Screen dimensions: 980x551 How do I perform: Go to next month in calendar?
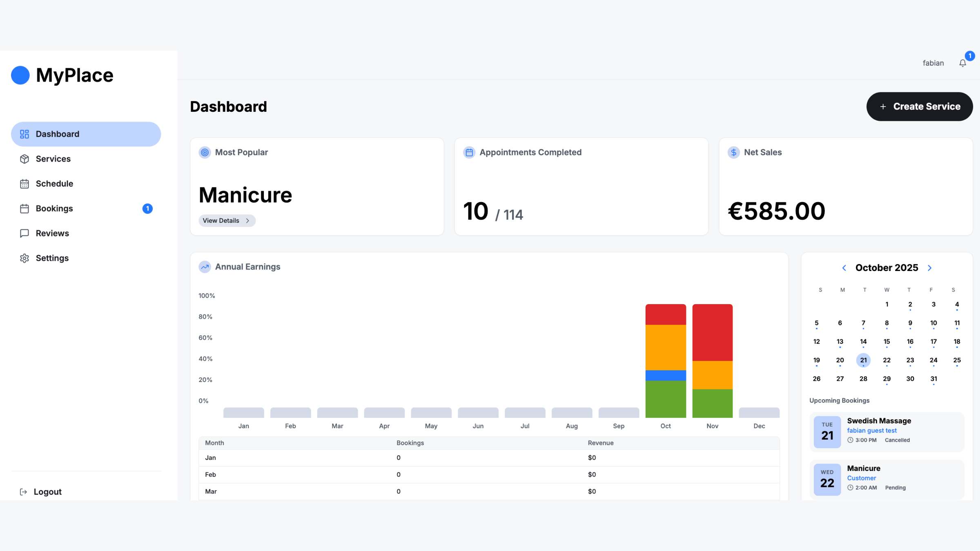pyautogui.click(x=930, y=268)
